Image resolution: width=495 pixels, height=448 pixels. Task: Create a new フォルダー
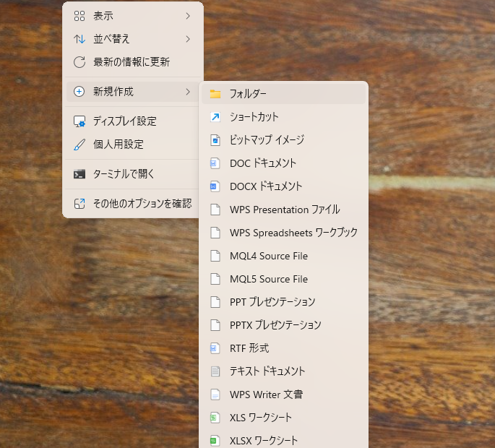pyautogui.click(x=283, y=94)
